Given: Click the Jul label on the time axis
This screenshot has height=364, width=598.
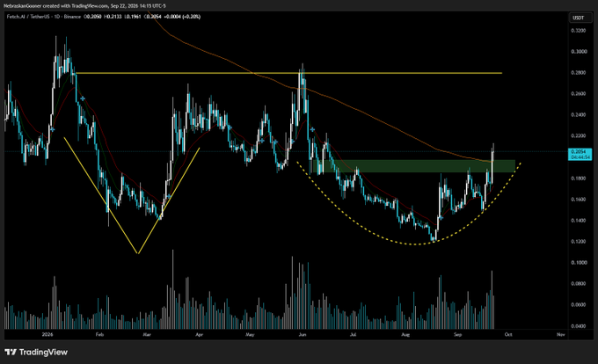Looking at the screenshot, I should [x=354, y=335].
